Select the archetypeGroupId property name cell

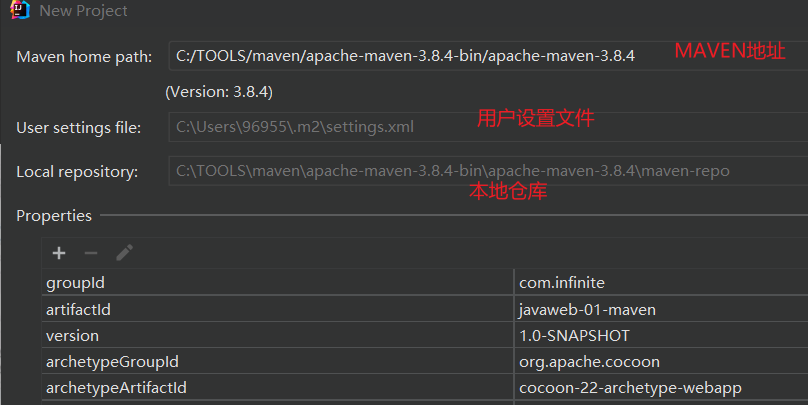pos(278,361)
